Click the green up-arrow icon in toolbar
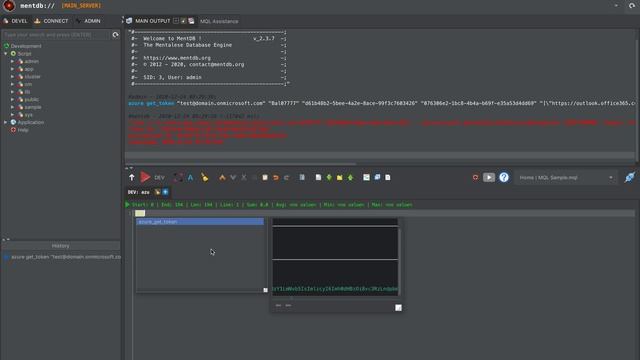Screen dimensions: 640x360 pyautogui.click(x=350, y=178)
